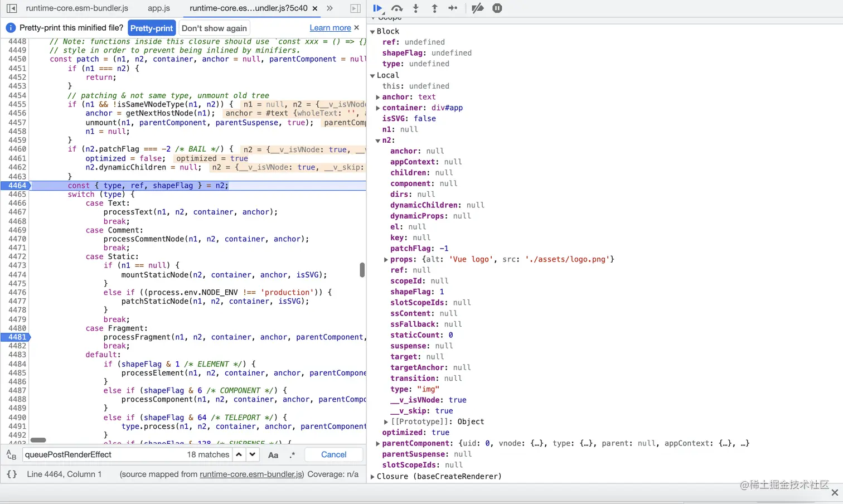Collapse the Block scope section
843x504 pixels.
coord(372,32)
